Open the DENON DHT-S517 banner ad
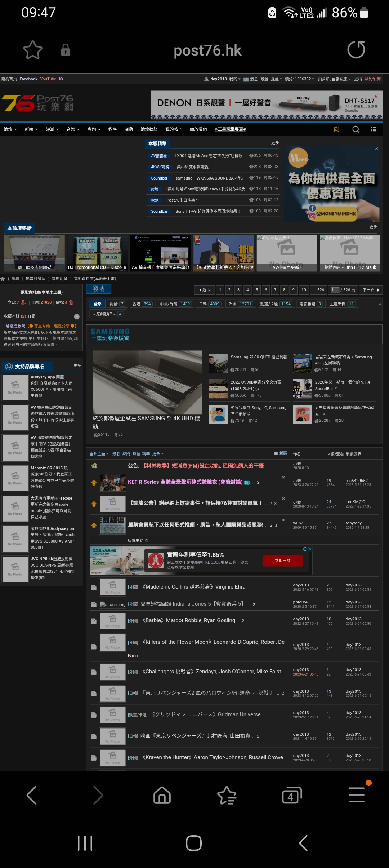 267,105
